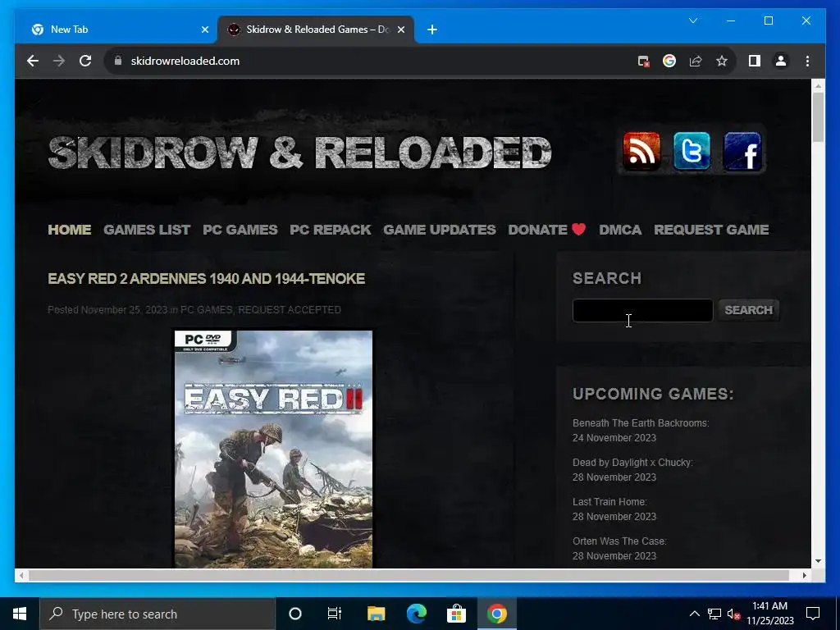Open the RSS feed icon

pos(641,151)
